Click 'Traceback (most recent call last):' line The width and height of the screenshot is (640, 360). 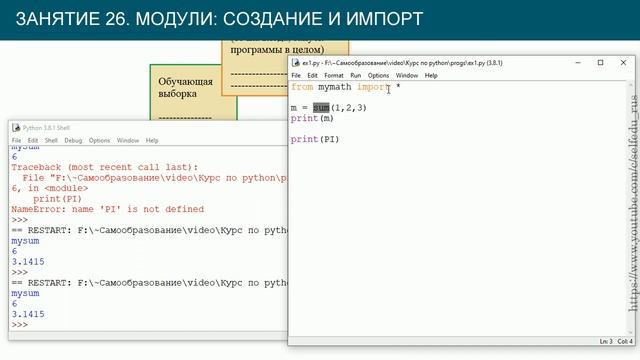[104, 167]
